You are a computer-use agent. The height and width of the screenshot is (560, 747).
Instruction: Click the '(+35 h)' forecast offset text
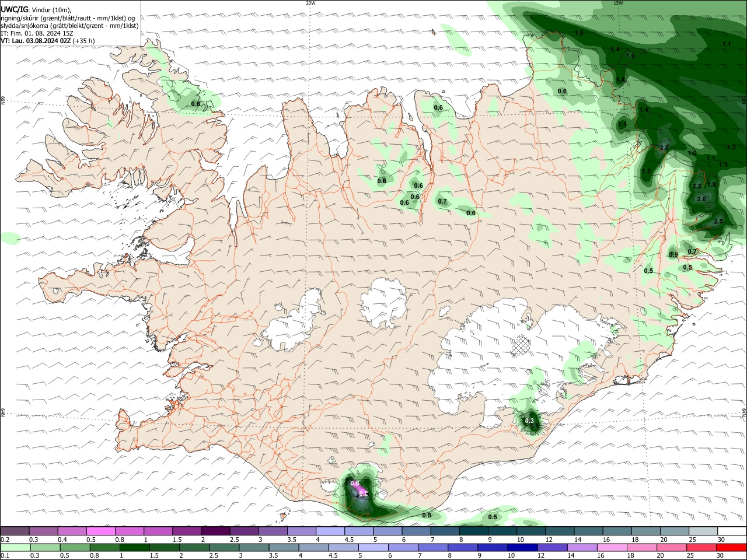(x=84, y=41)
